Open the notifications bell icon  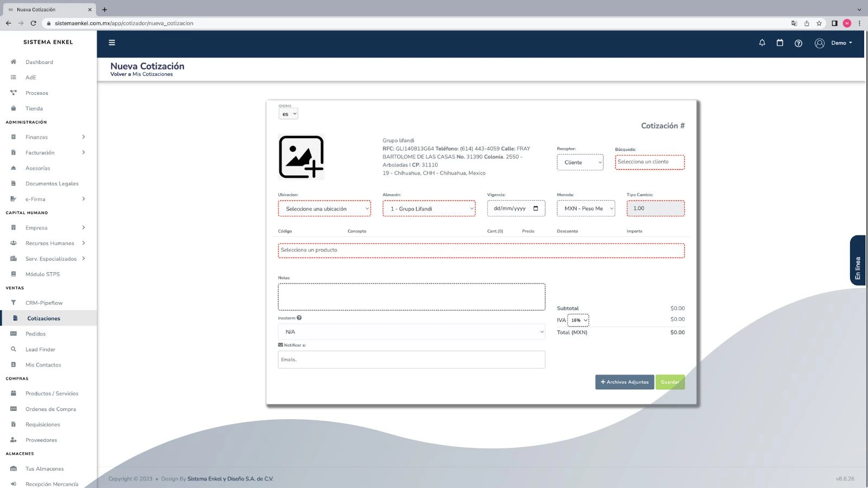click(x=762, y=43)
